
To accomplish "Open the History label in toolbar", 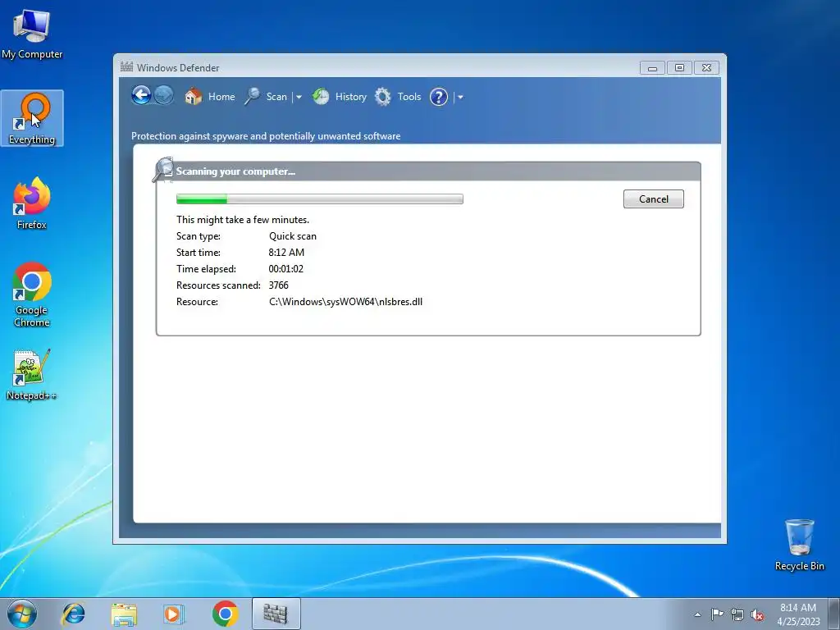I will (x=351, y=97).
